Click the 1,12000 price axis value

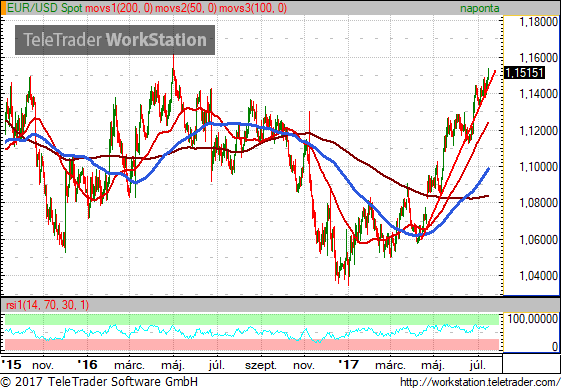click(538, 131)
